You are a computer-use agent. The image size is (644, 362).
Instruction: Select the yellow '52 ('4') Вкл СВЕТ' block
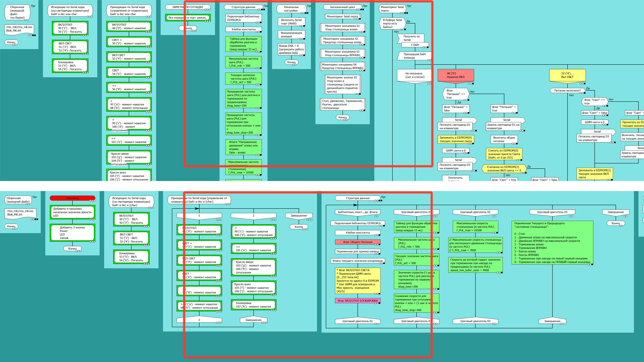[x=567, y=75]
